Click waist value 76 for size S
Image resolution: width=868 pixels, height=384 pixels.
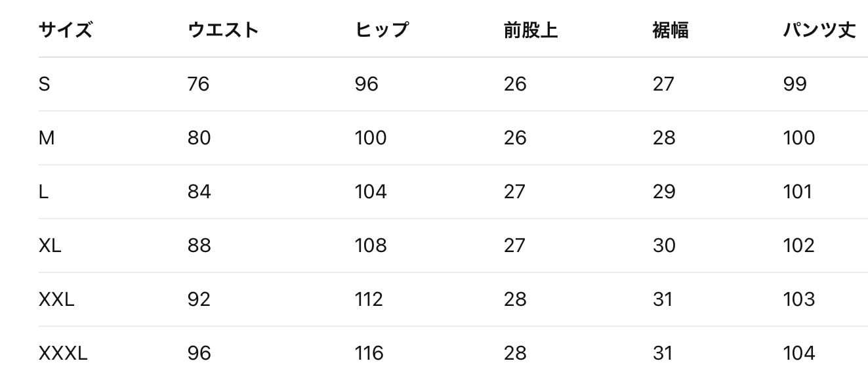198,84
